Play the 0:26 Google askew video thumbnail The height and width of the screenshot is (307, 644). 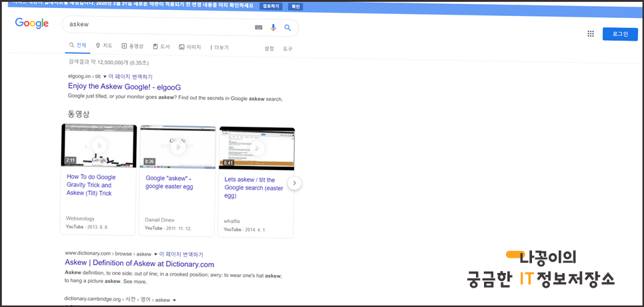(x=178, y=147)
